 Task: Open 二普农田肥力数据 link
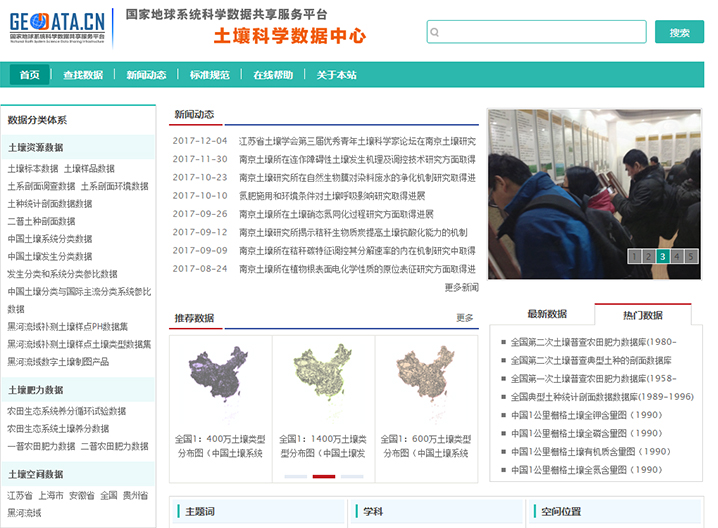tap(115, 446)
